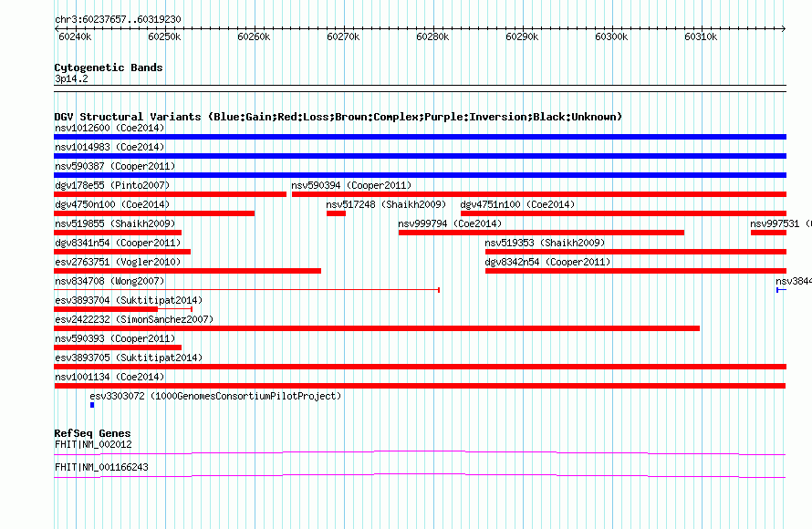Image resolution: width=812 pixels, height=529 pixels.
Task: Click the dgv4750n100 (Coe2014) label
Action: coord(112,204)
